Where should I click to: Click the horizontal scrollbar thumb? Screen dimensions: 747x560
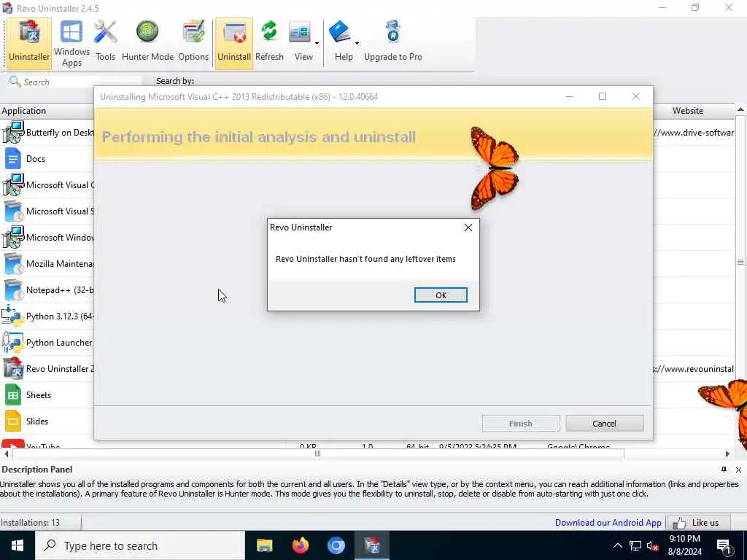coord(317,454)
